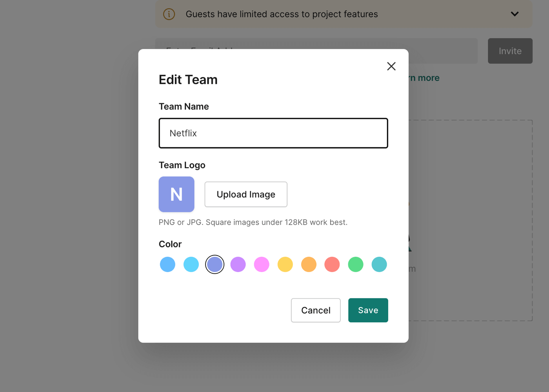549x392 pixels.
Task: Select the blue color swatch
Action: [x=167, y=265]
